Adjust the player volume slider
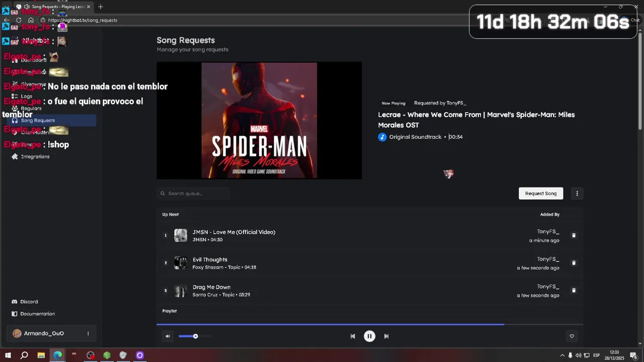This screenshot has width=644, height=362. pos(195,336)
